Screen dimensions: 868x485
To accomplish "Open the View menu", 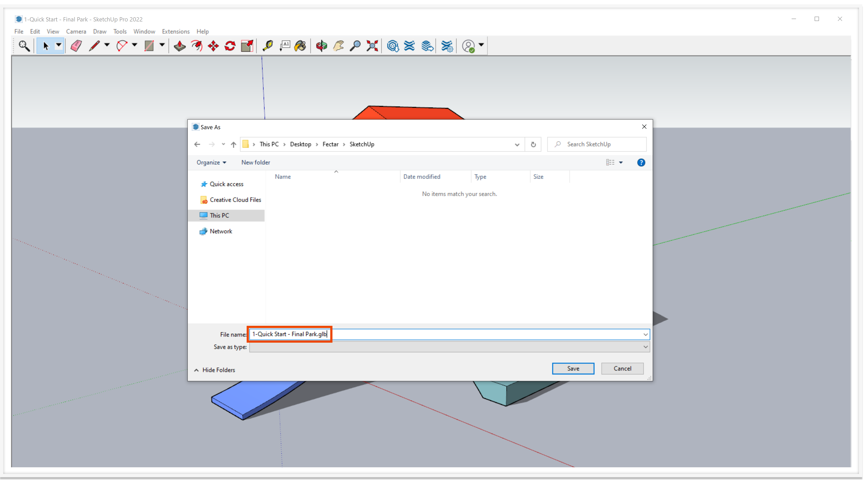I will coord(53,32).
